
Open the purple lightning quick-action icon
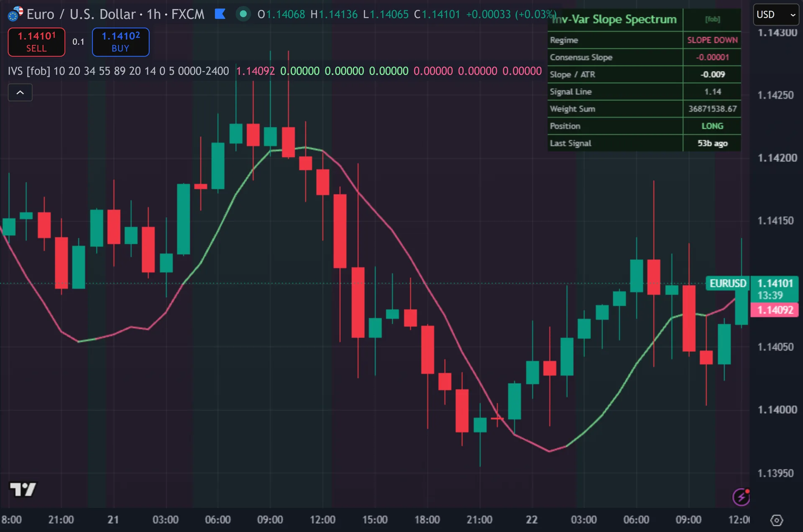pyautogui.click(x=741, y=497)
